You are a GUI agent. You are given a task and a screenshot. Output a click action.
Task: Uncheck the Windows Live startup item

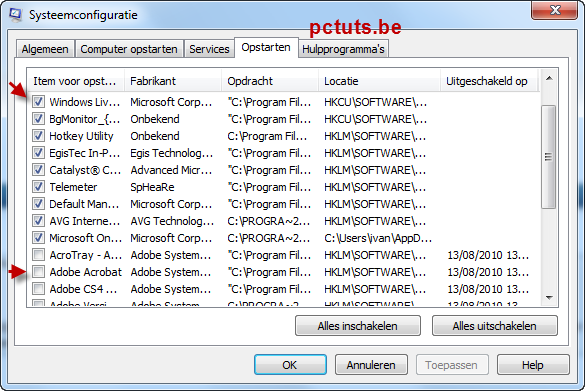(x=38, y=101)
